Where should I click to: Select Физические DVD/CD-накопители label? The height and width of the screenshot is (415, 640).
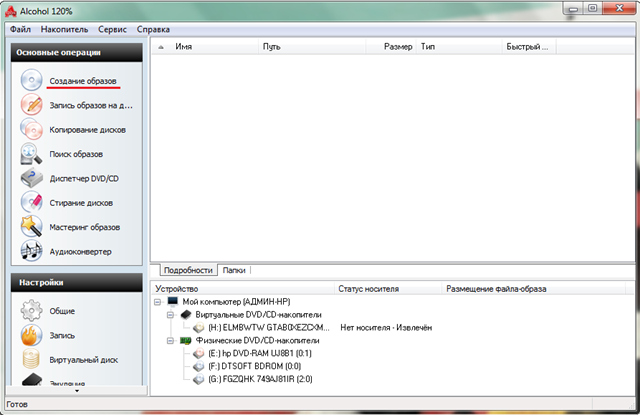[257, 341]
